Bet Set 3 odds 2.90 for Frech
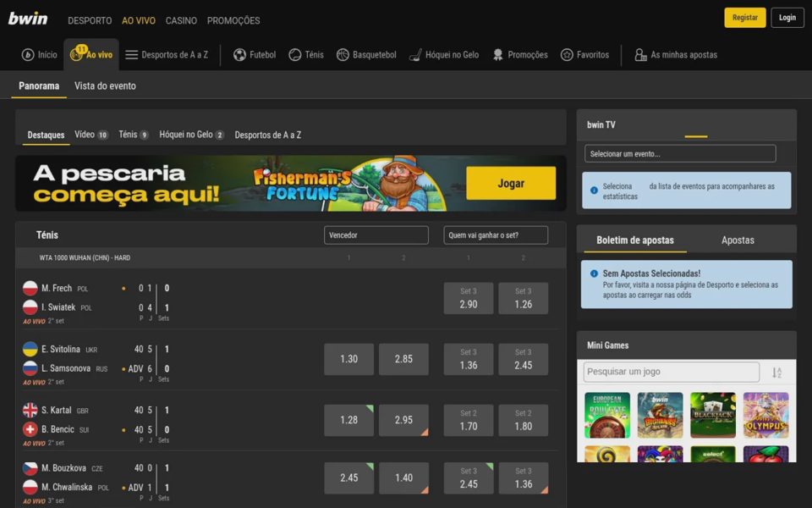This screenshot has height=508, width=812. pos(468,298)
